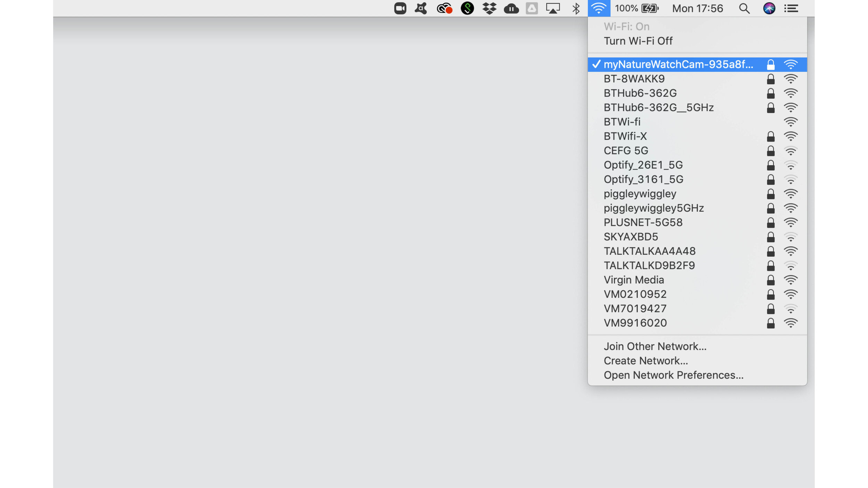Viewport: 868px width, 488px height.
Task: Join the piggleywiggley5GHz network
Action: coord(697,208)
